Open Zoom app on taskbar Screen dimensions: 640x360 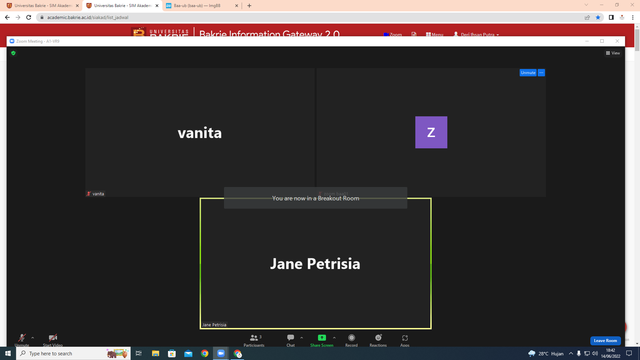click(x=221, y=353)
